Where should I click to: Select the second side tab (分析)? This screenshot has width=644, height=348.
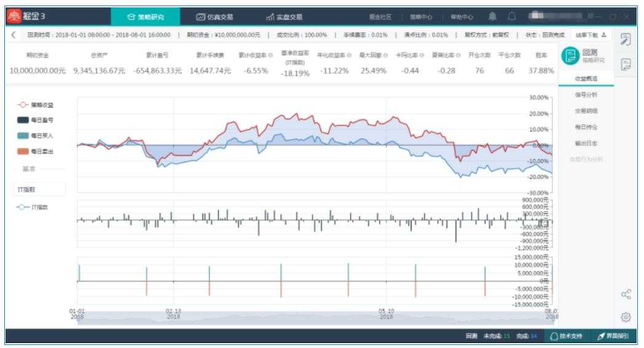(x=586, y=95)
